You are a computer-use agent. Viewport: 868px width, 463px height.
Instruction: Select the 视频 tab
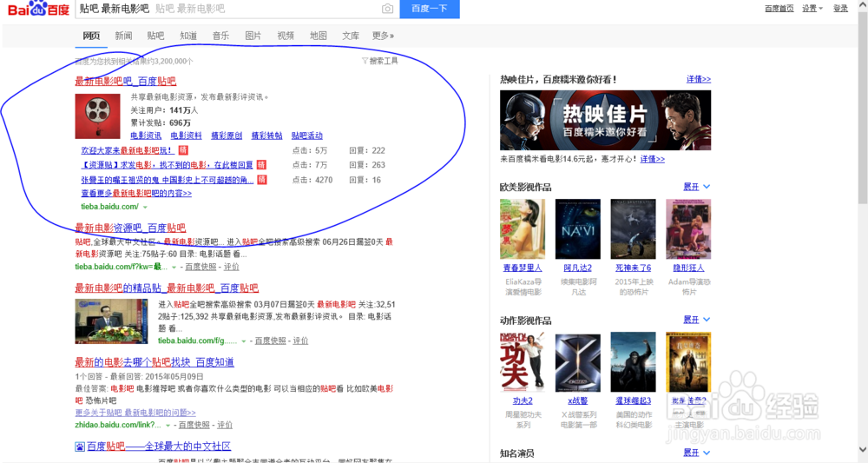click(x=286, y=36)
